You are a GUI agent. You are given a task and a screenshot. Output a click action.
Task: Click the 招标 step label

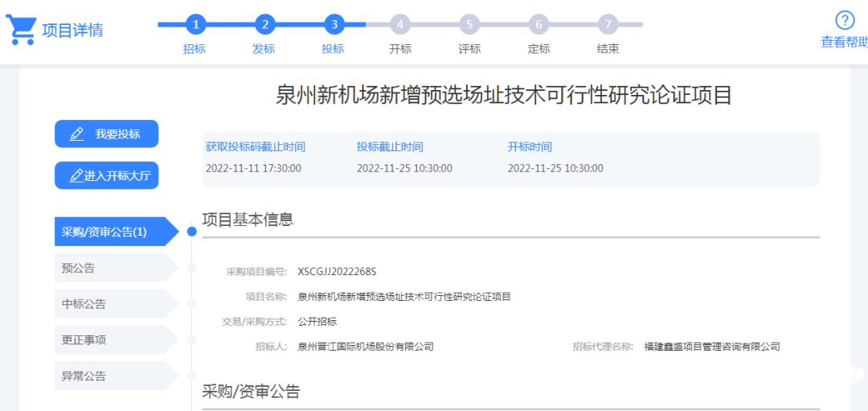[194, 49]
